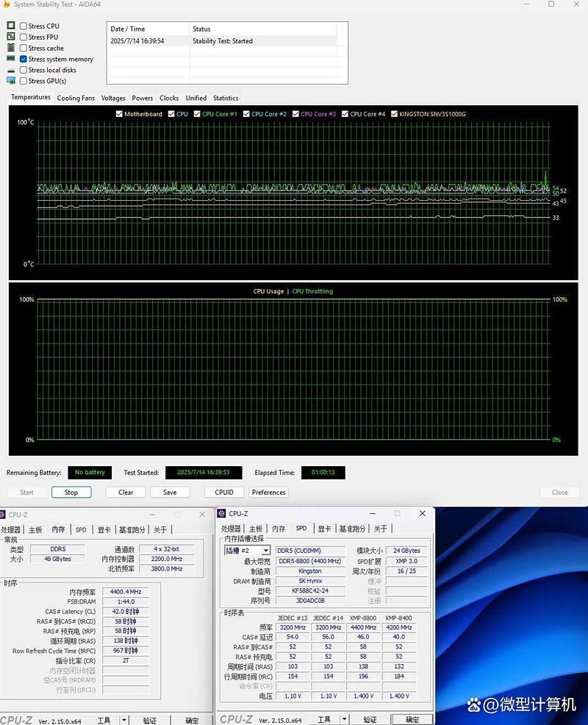Enable the Stress local disks checkbox
The image size is (588, 725).
tap(23, 70)
